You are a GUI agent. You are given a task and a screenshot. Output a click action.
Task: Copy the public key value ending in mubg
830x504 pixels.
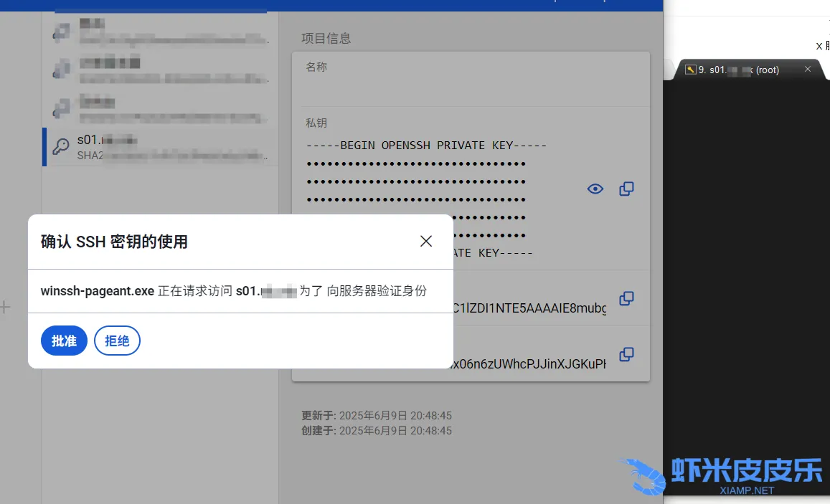[626, 298]
